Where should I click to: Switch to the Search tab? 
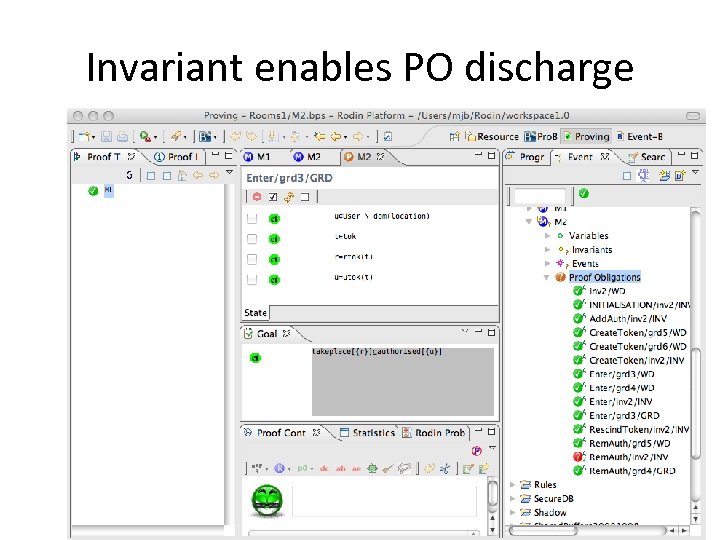click(x=647, y=157)
